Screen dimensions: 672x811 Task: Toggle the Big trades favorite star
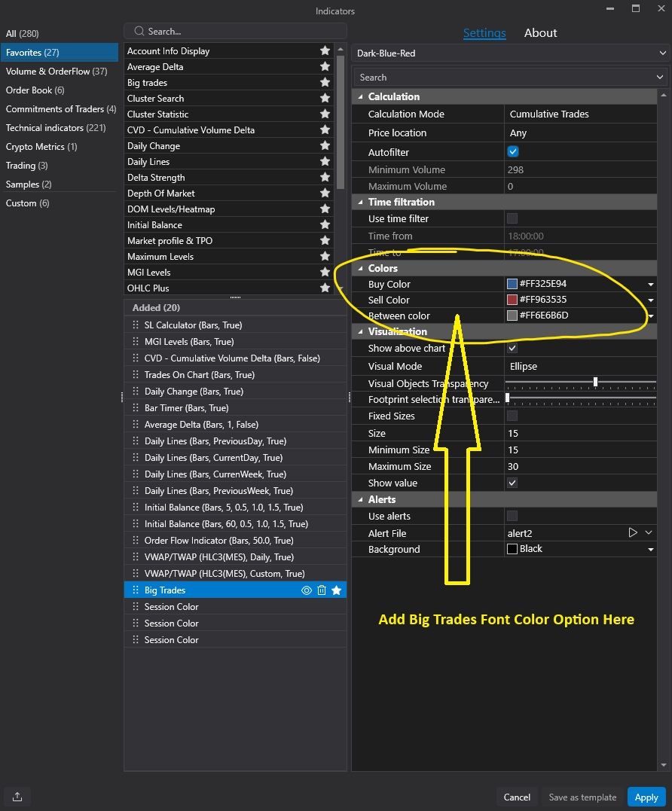(325, 82)
